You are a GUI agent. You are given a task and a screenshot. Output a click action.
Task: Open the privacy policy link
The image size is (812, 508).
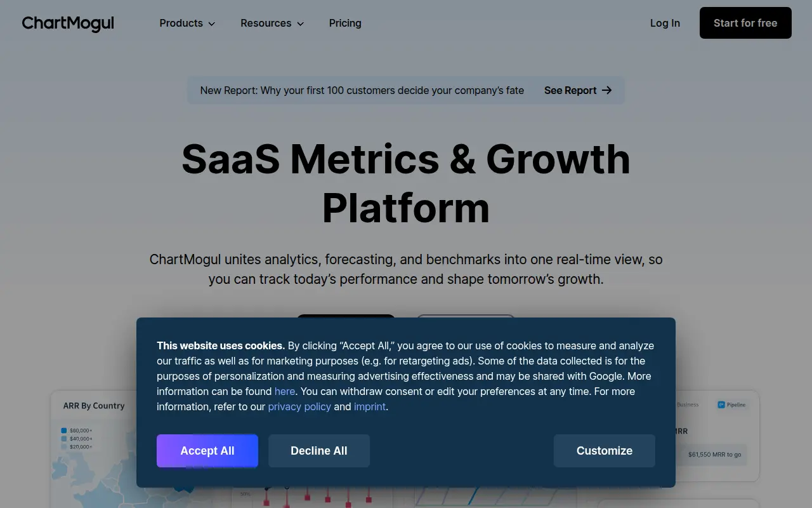pos(299,406)
